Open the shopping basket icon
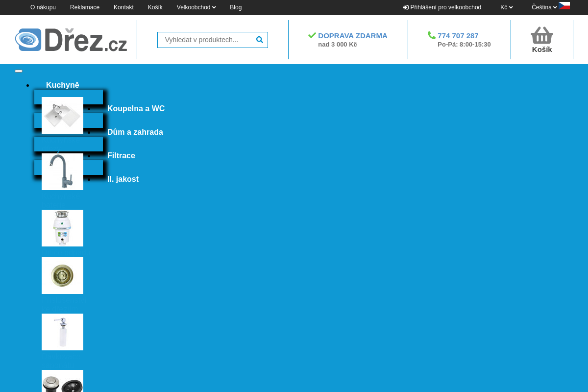Screen dimensions: 588x392 (x=542, y=35)
